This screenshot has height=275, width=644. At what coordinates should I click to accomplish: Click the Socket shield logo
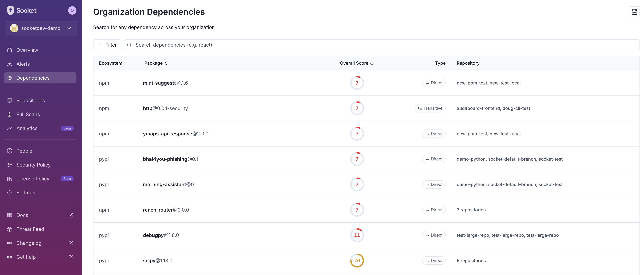pos(10,10)
